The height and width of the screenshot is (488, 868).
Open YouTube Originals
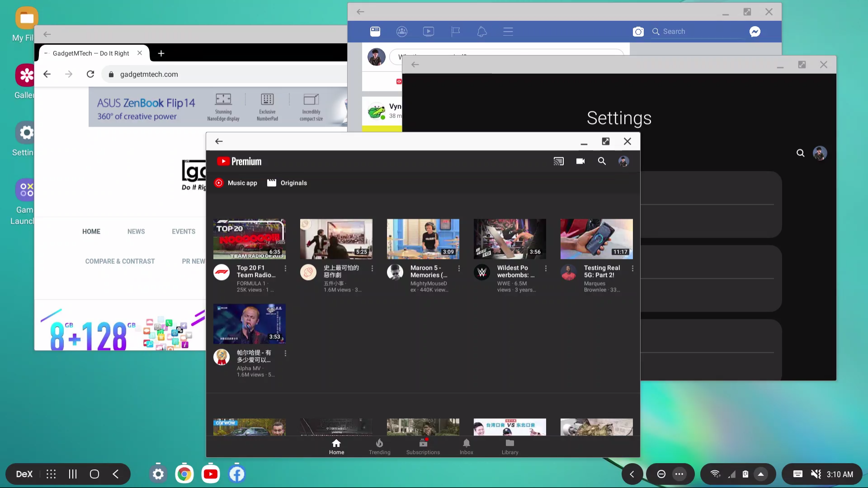coord(287,183)
